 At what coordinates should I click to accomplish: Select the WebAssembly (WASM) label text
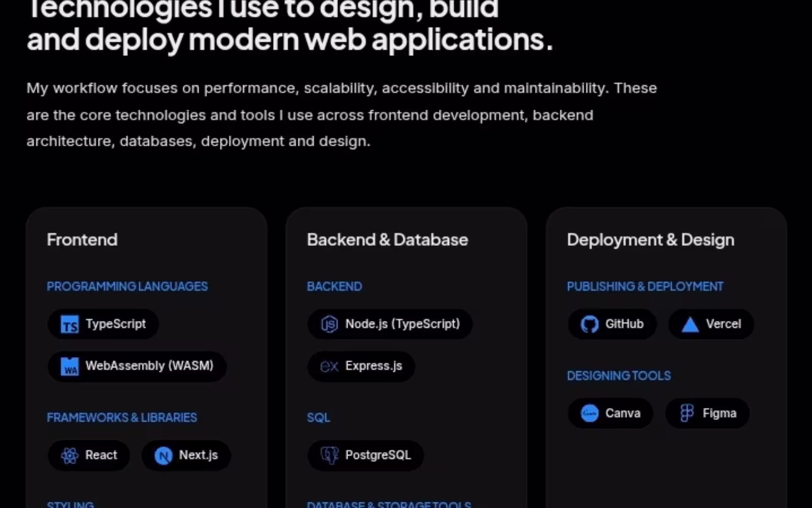click(149, 366)
